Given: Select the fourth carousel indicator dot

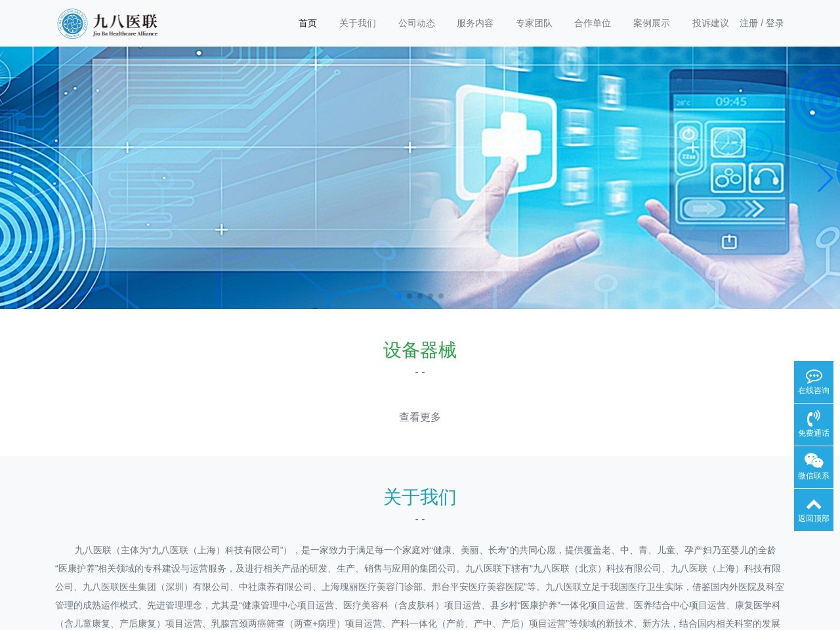Looking at the screenshot, I should [430, 296].
